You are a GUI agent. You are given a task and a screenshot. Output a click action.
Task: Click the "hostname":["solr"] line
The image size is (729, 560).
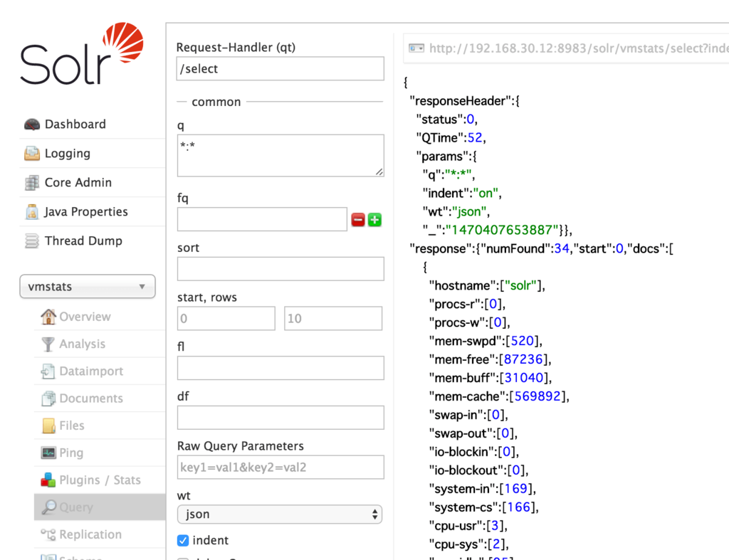click(x=487, y=285)
